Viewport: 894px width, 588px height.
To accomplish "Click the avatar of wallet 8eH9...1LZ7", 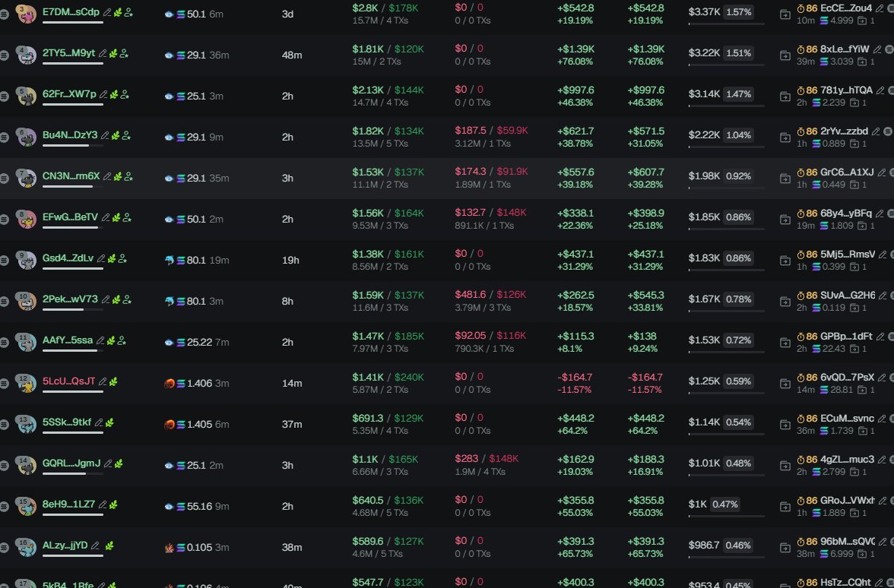I will click(x=27, y=506).
